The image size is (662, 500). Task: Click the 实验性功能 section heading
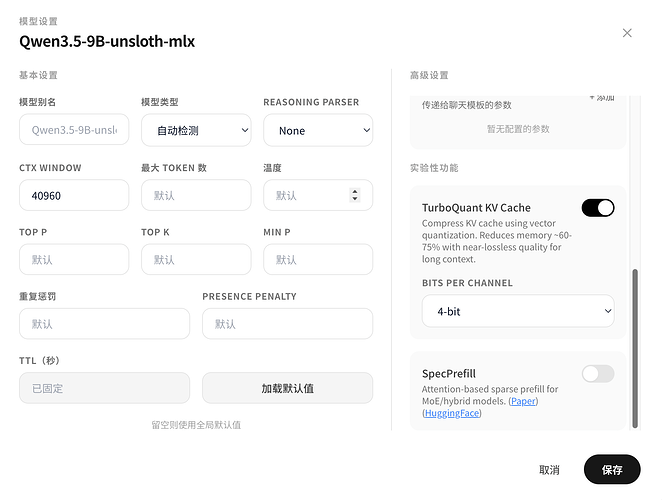(434, 168)
